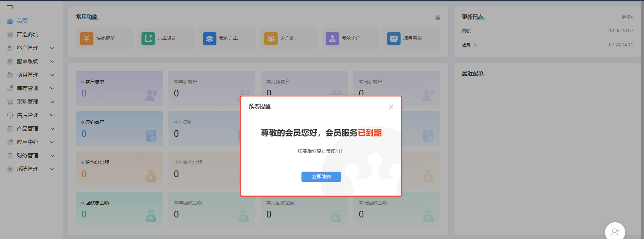This screenshot has width=644, height=239.
Task: Click the 财务管理 sidebar icon
Action: pyautogui.click(x=10, y=156)
